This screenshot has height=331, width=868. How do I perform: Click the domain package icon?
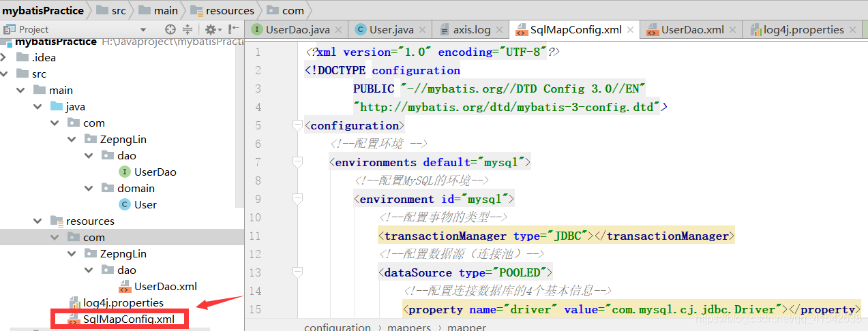coord(107,188)
